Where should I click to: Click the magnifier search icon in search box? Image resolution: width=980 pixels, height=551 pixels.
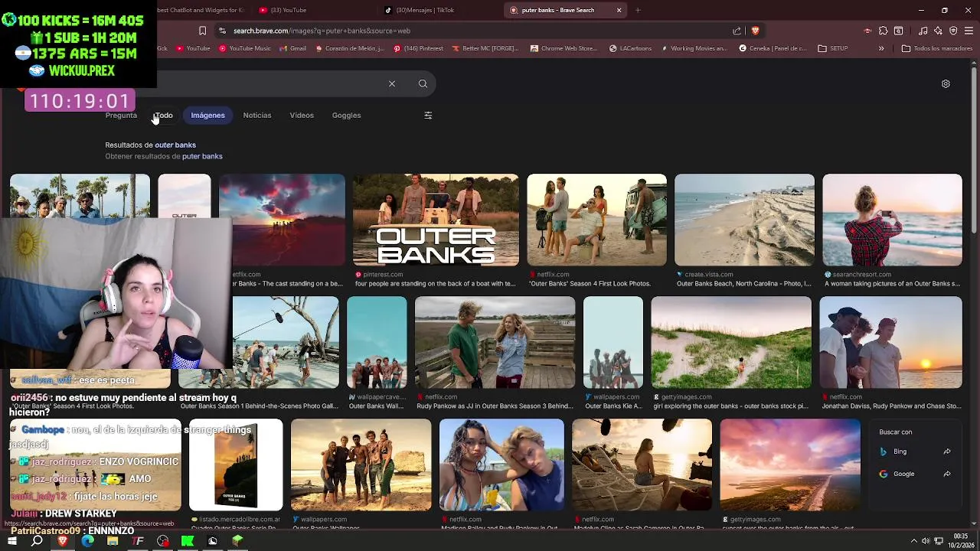tap(423, 83)
